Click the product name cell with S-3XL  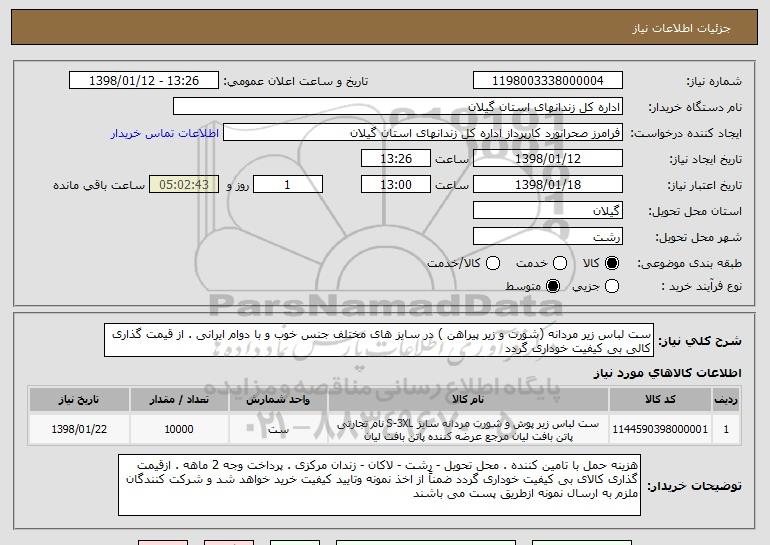(x=468, y=430)
